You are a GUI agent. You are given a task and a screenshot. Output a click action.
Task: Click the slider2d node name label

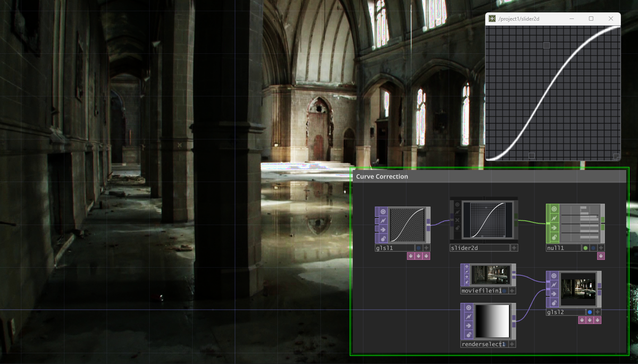tap(480, 248)
